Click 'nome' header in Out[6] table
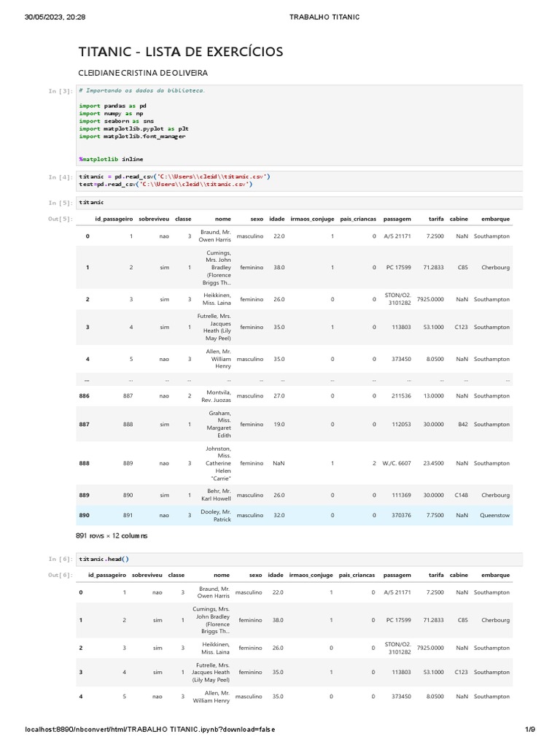This screenshot has height=747, width=560. (x=222, y=576)
